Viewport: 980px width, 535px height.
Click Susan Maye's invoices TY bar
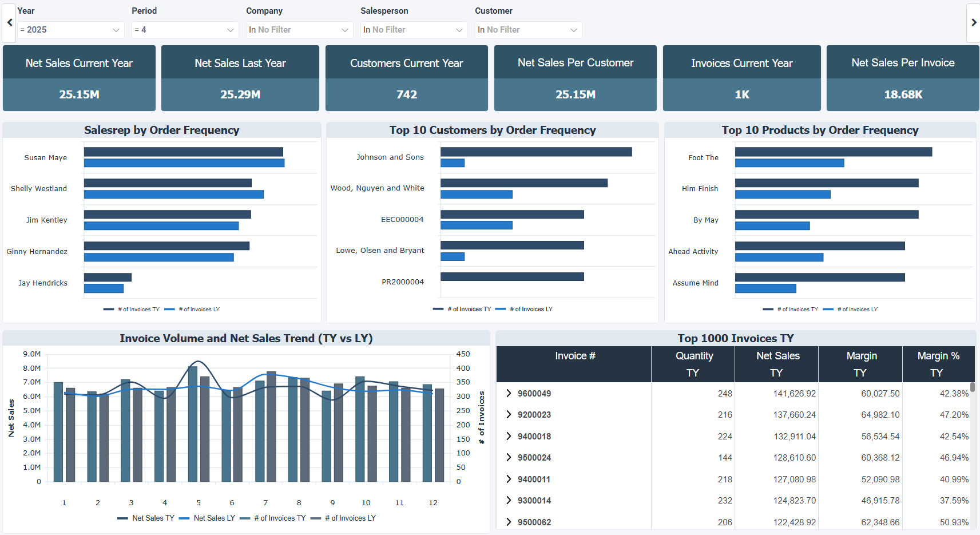click(184, 152)
